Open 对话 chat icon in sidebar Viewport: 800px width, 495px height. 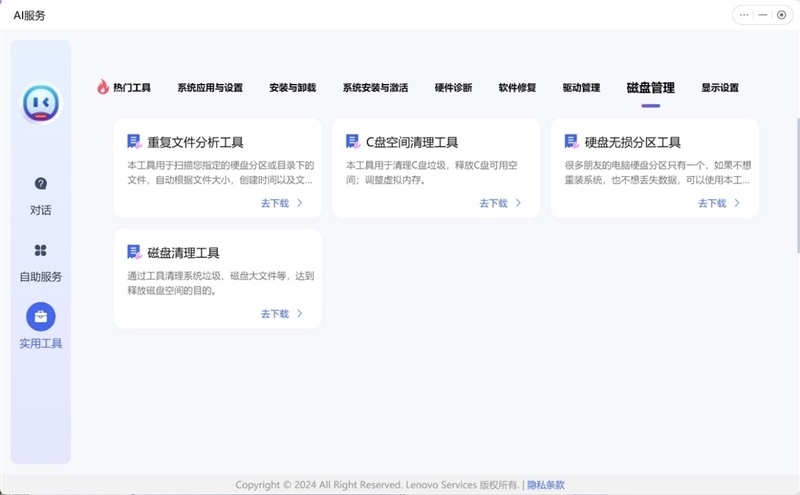tap(41, 184)
